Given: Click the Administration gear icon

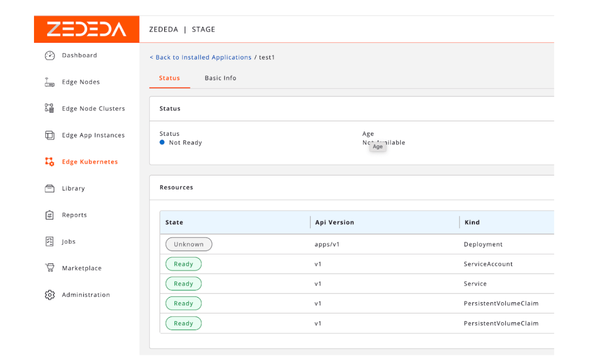Looking at the screenshot, I should coord(49,295).
